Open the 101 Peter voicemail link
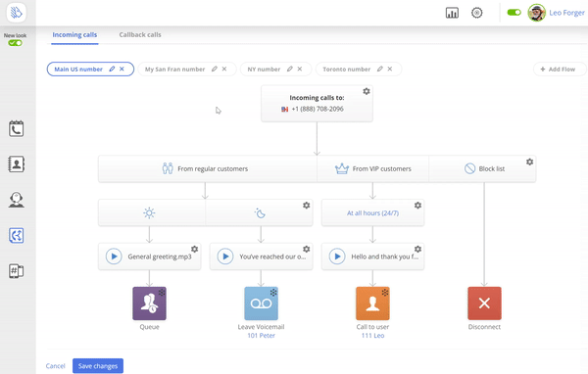This screenshot has height=374, width=588. point(261,336)
